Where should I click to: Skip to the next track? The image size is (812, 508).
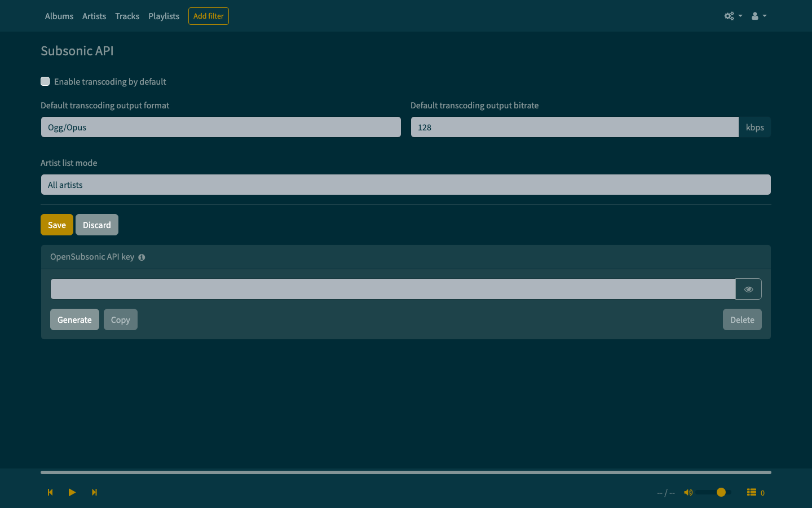coord(94,492)
